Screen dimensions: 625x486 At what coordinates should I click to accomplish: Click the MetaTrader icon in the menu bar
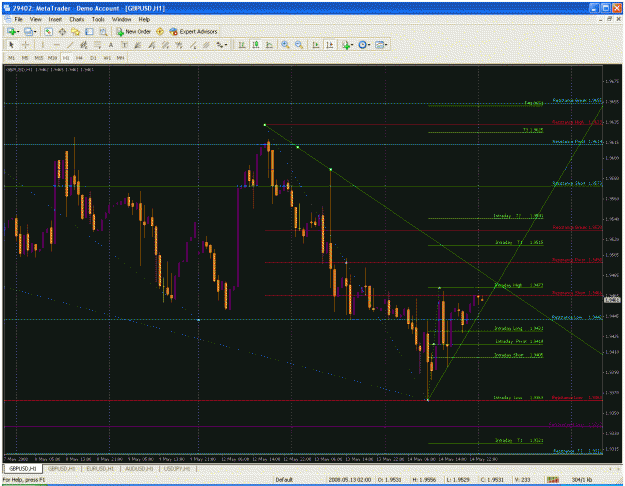[x=7, y=19]
